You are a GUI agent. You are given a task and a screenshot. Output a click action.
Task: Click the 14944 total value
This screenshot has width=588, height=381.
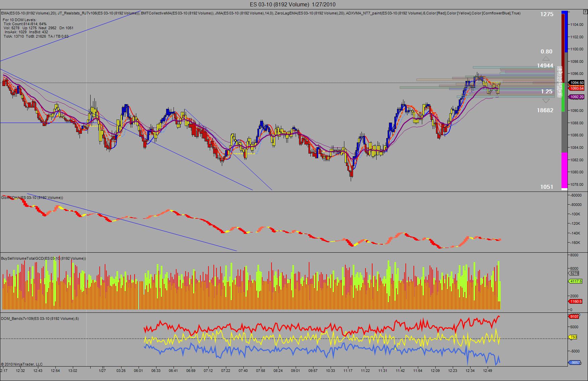pyautogui.click(x=545, y=66)
